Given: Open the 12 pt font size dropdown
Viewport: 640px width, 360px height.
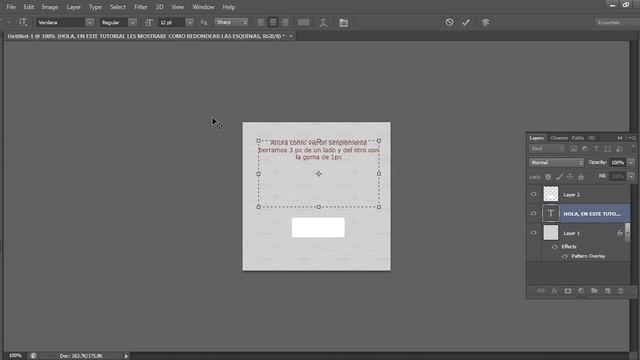Looking at the screenshot, I should (x=189, y=22).
